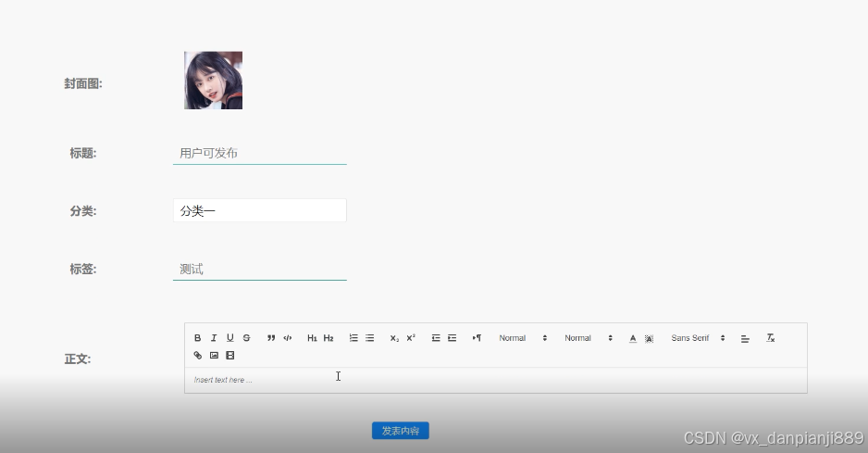Insert a hyperlink
This screenshot has width=868, height=453.
(198, 356)
